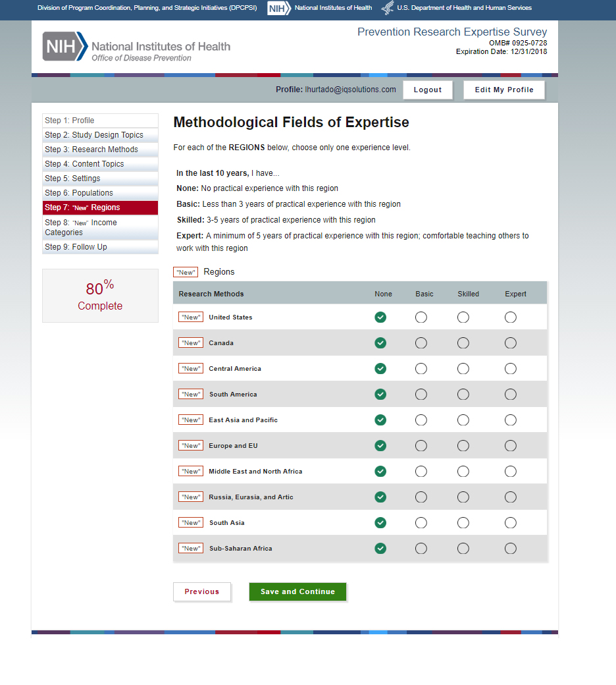The width and height of the screenshot is (616, 685).
Task: Click the "New" badge beside Canada
Action: tap(191, 343)
